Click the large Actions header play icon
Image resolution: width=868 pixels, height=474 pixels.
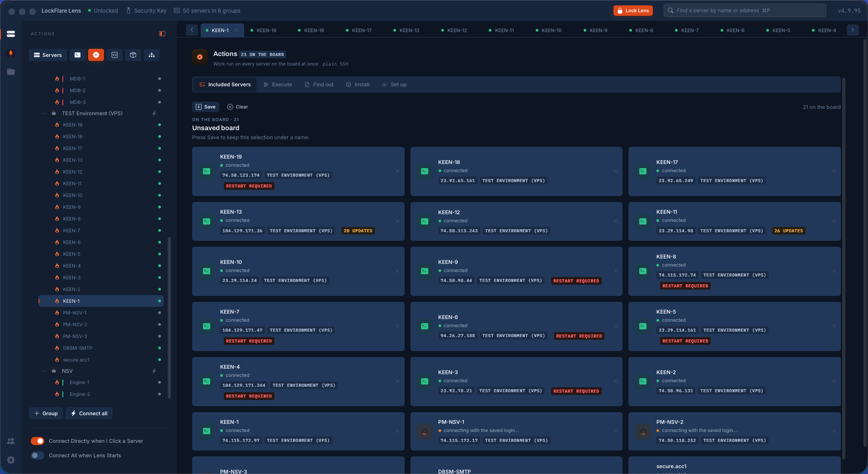tap(200, 57)
